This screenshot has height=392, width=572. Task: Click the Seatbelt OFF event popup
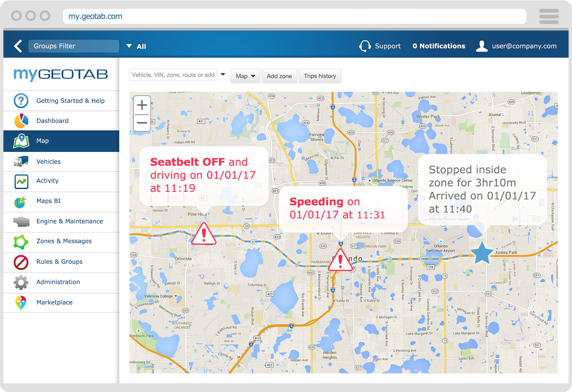[204, 176]
